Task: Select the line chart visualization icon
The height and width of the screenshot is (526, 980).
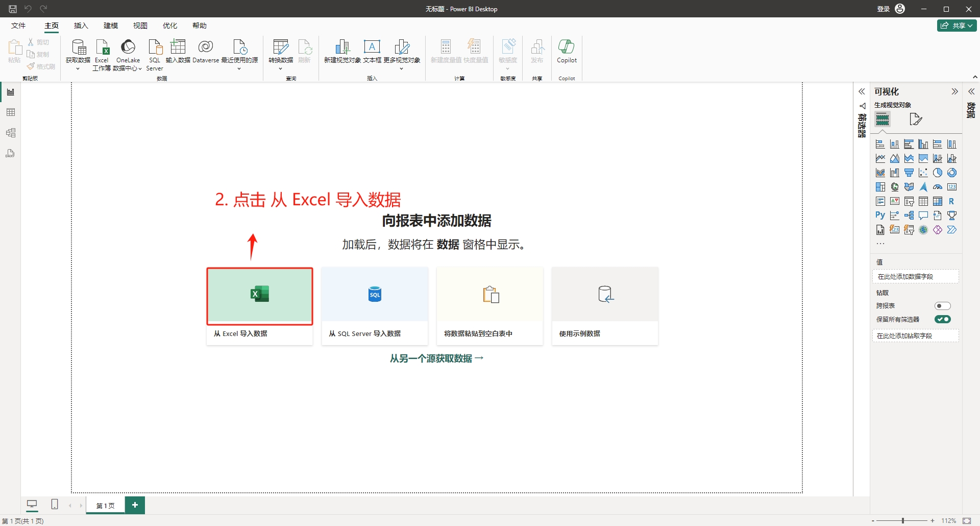Action: coord(880,158)
